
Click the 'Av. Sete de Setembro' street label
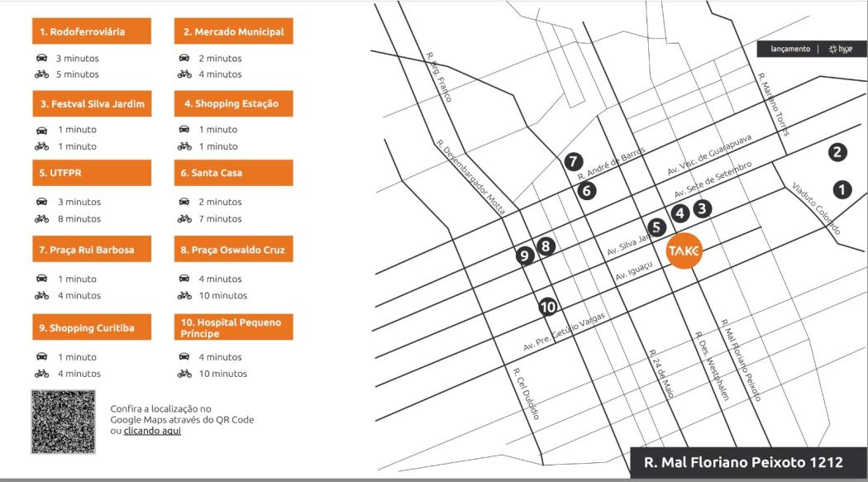(x=713, y=180)
